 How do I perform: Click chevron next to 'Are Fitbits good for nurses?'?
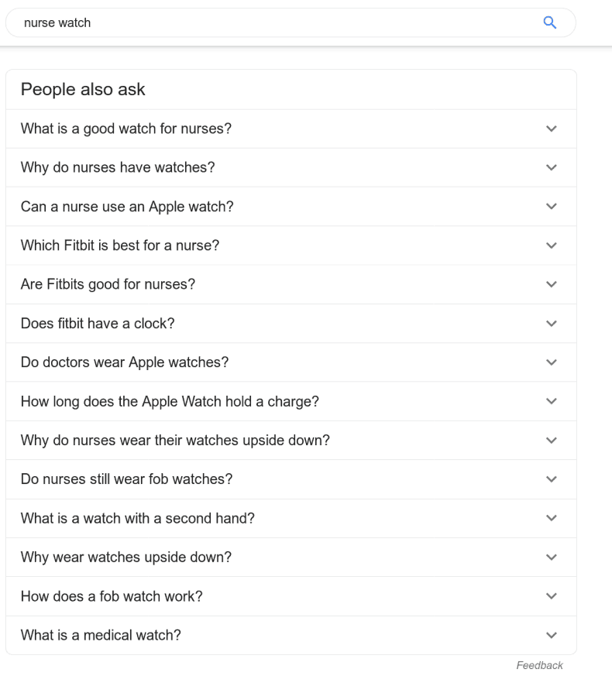pos(551,284)
